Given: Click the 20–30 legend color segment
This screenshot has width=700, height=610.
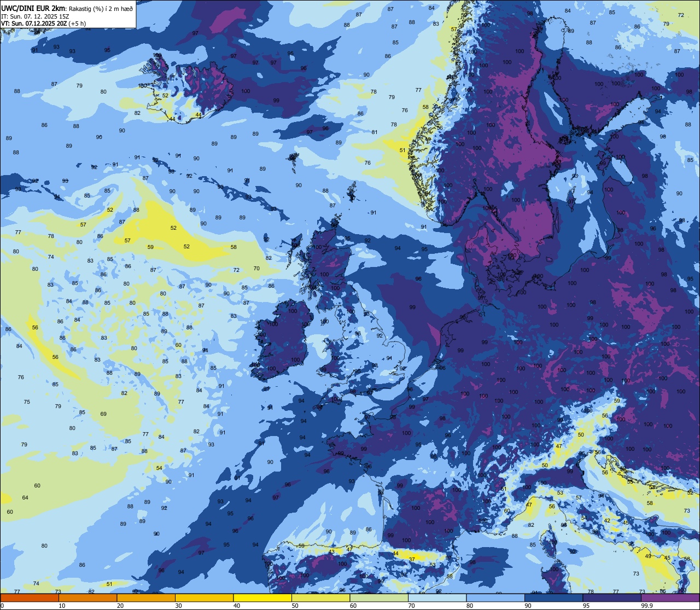Looking at the screenshot, I should click(x=145, y=597).
